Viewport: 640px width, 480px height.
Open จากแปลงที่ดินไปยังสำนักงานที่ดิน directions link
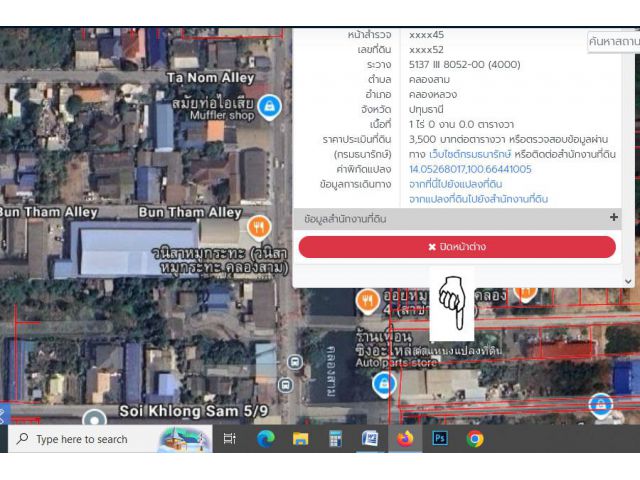(478, 199)
